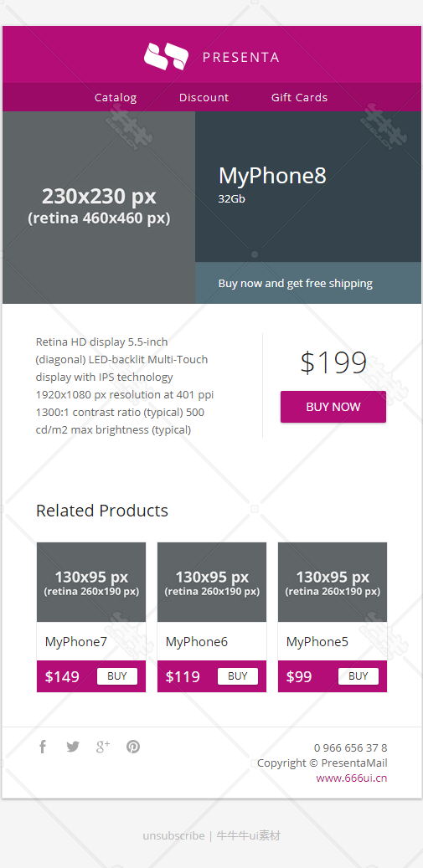Go to the Discount menu item
The image size is (423, 868).
point(204,97)
